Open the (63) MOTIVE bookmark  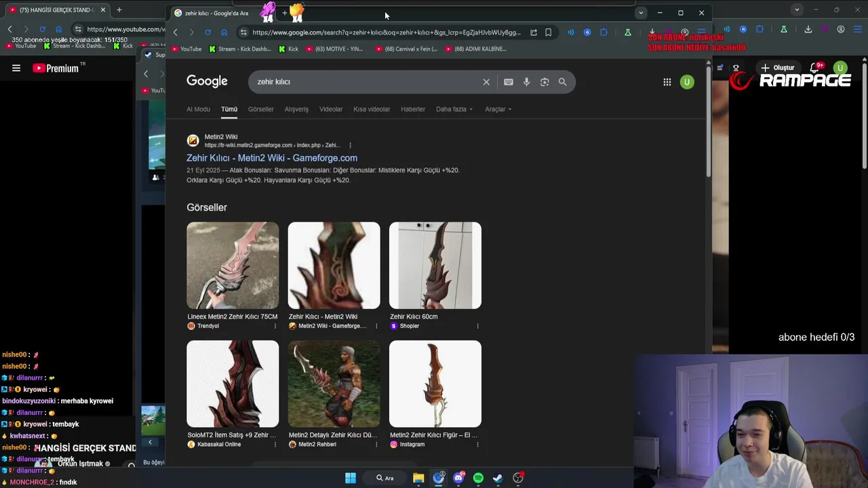(335, 49)
